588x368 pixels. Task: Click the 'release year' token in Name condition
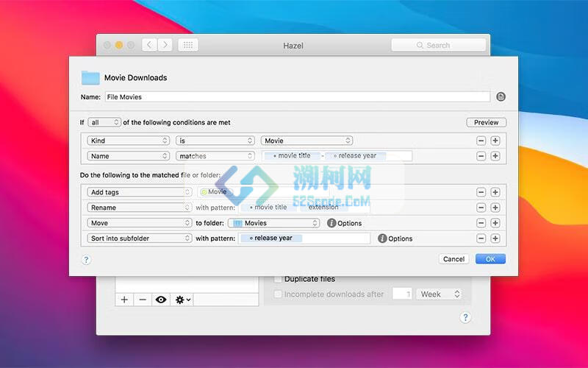tap(355, 155)
